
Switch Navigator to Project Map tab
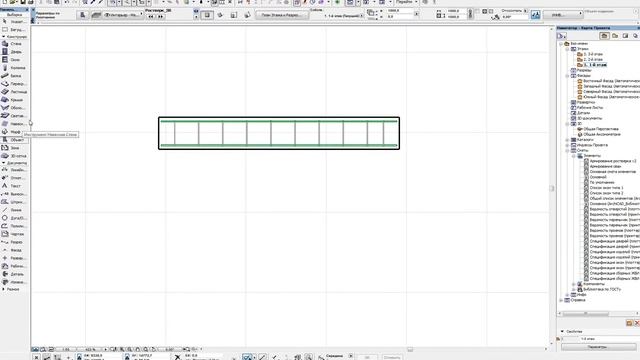click(x=604, y=36)
